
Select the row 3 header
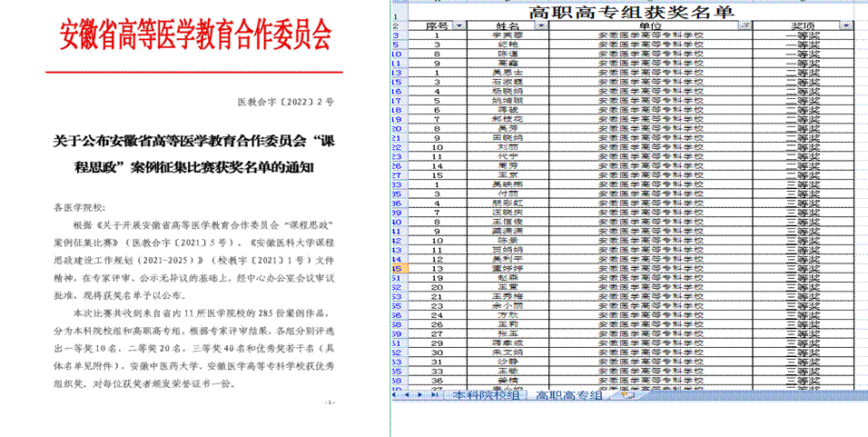(x=398, y=35)
